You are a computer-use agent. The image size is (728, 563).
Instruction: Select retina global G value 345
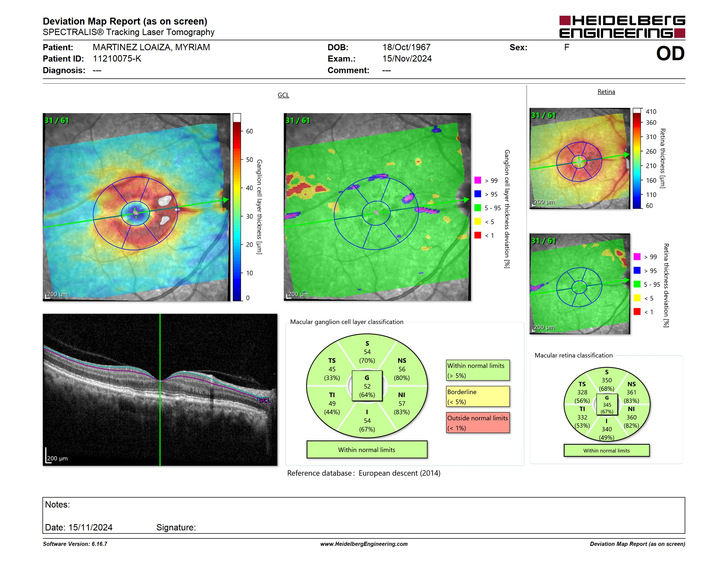coord(607,405)
